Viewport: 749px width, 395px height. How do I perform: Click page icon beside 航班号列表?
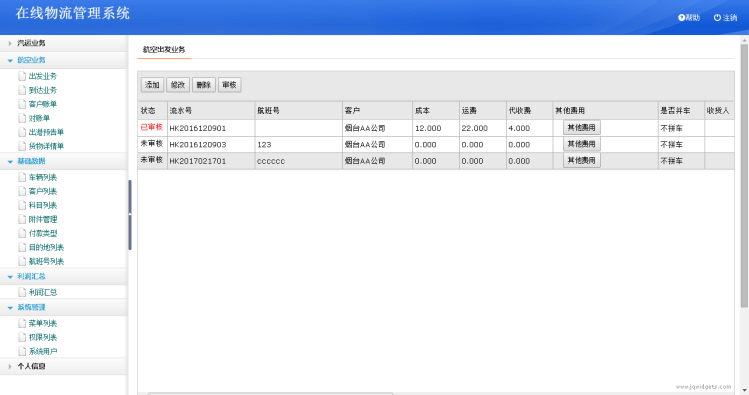coord(22,261)
